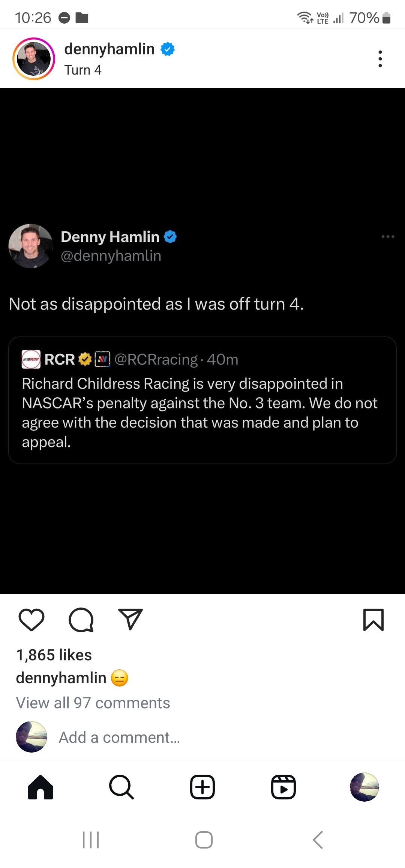The height and width of the screenshot is (868, 405).
Task: Tap the Add a comment field
Action: point(119,738)
